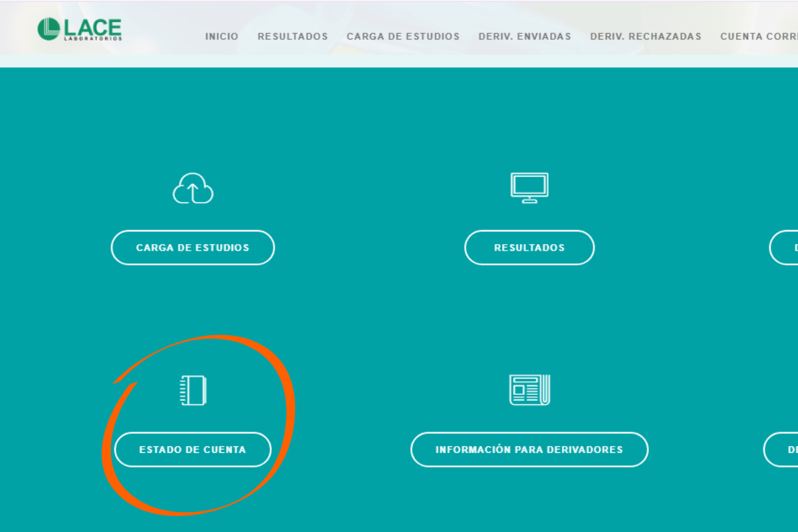Open the Cuenta Corriente navigation item

click(759, 37)
